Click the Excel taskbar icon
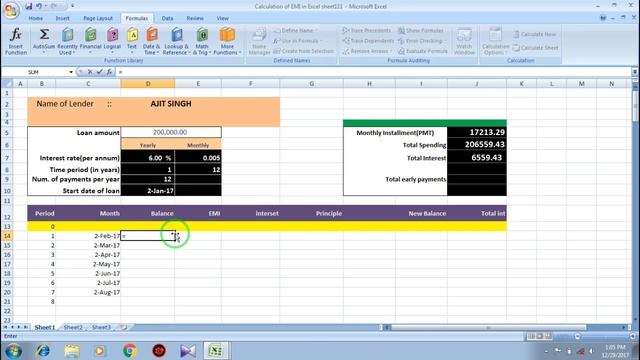This screenshot has height=360, width=640. coord(216,351)
